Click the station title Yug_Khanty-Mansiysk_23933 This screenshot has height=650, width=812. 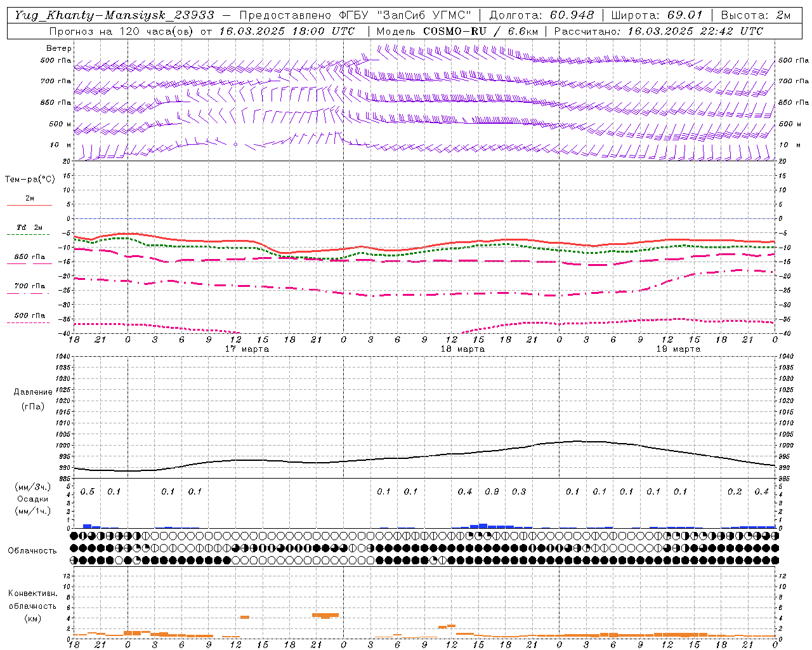(x=114, y=15)
